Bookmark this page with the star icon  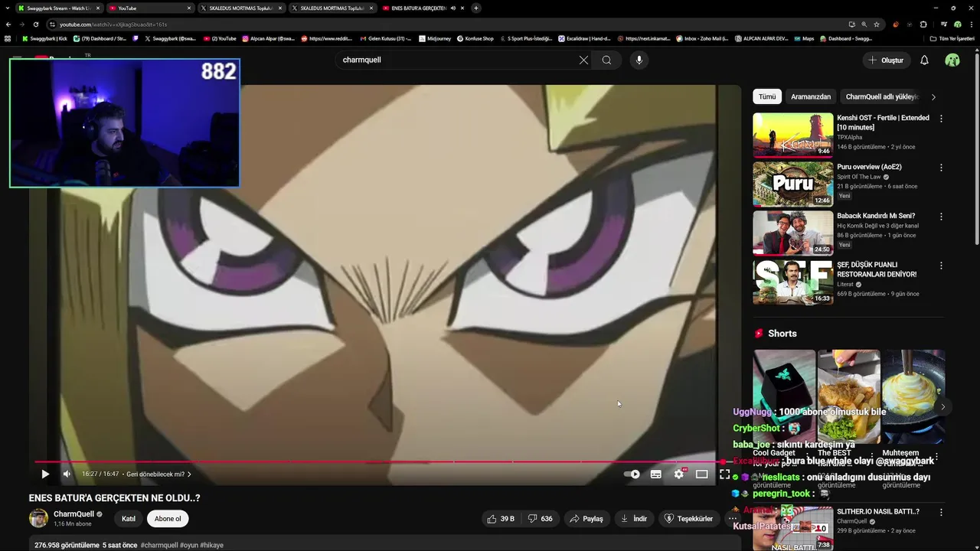tap(877, 24)
